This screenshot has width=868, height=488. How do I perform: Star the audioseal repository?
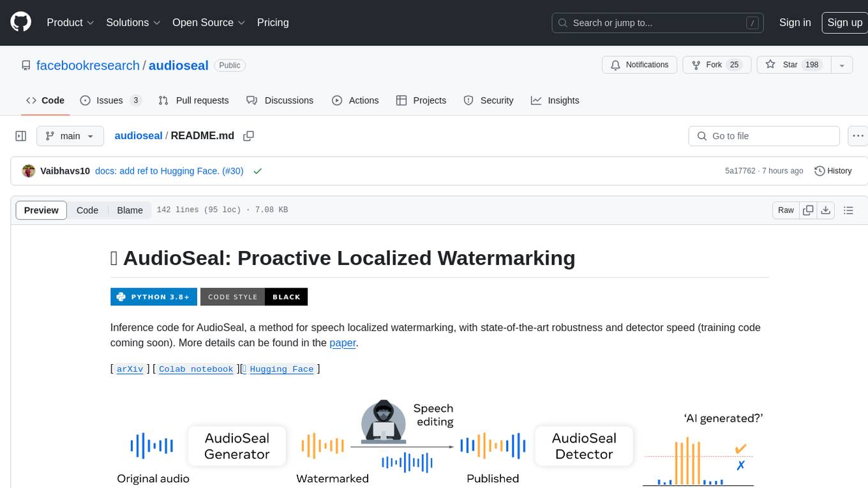point(793,65)
